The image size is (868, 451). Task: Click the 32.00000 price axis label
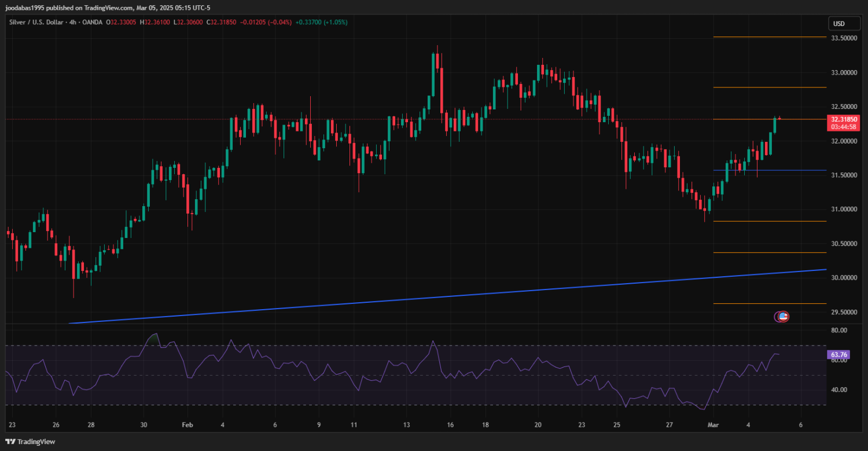844,141
